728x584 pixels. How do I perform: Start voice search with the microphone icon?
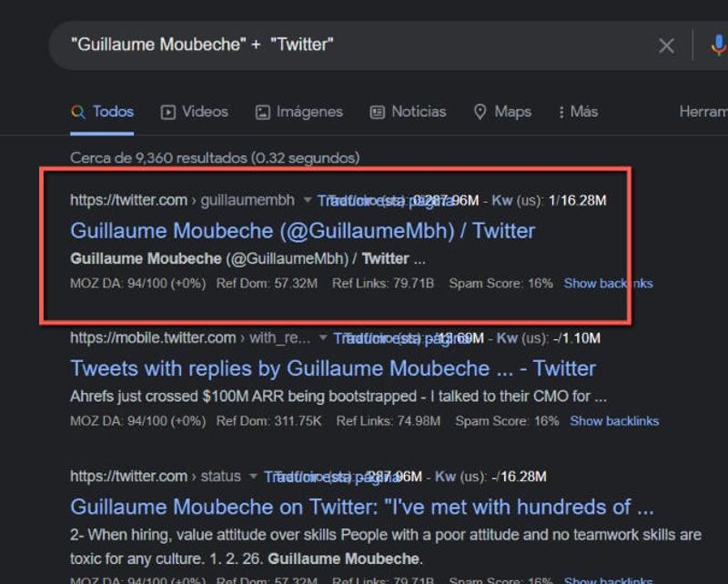pyautogui.click(x=719, y=45)
